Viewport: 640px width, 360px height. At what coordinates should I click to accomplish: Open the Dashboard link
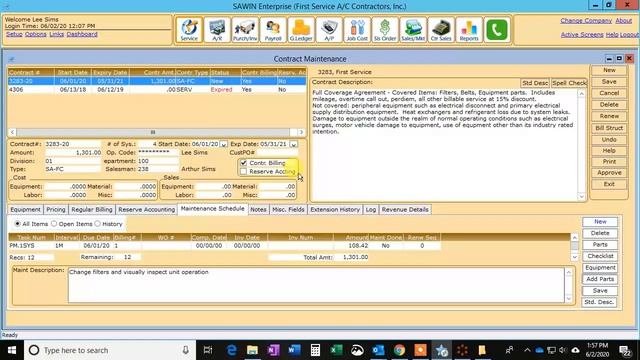[x=82, y=34]
